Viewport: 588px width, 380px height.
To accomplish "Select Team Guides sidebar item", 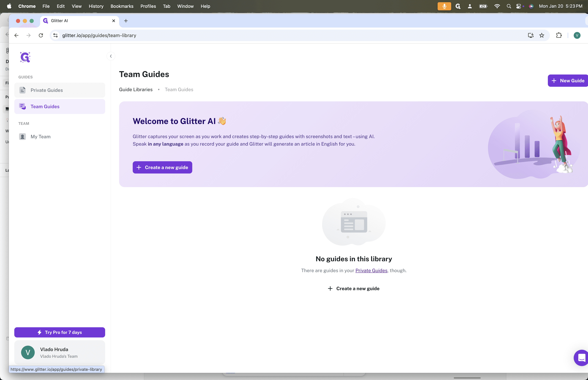I will 60,106.
